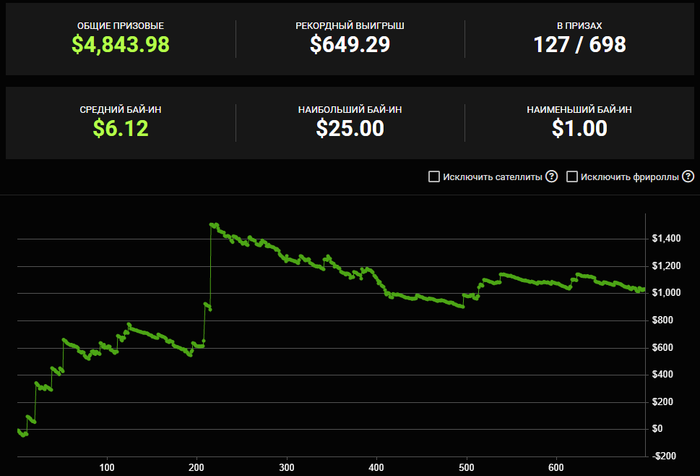The width and height of the screenshot is (700, 476).
Task: Click the record win value $649.29
Action: click(x=350, y=44)
